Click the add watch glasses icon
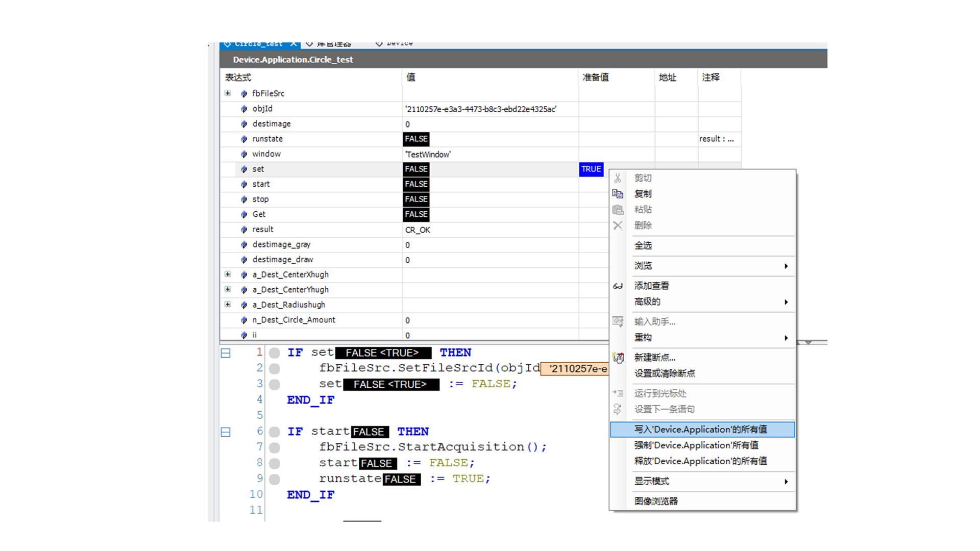980x551 pixels. tap(618, 286)
